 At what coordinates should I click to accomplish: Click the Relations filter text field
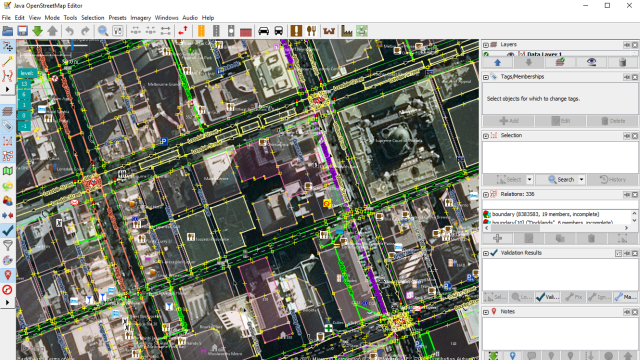(560, 205)
